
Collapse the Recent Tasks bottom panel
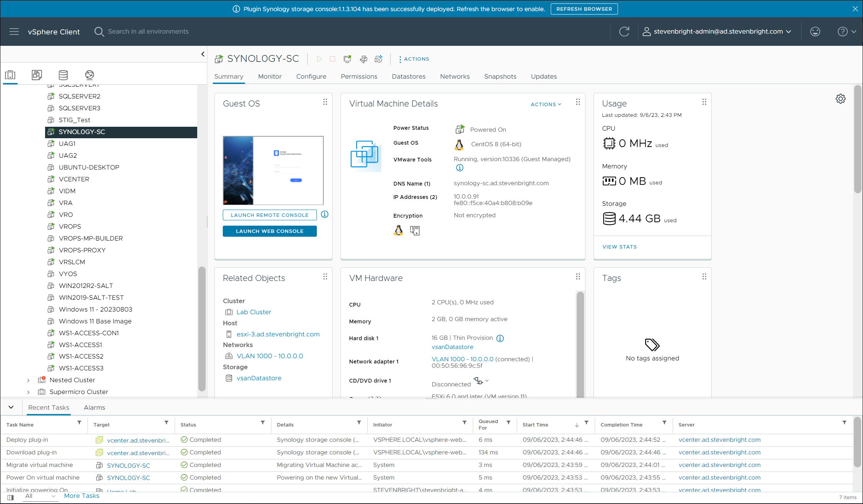pyautogui.click(x=11, y=407)
